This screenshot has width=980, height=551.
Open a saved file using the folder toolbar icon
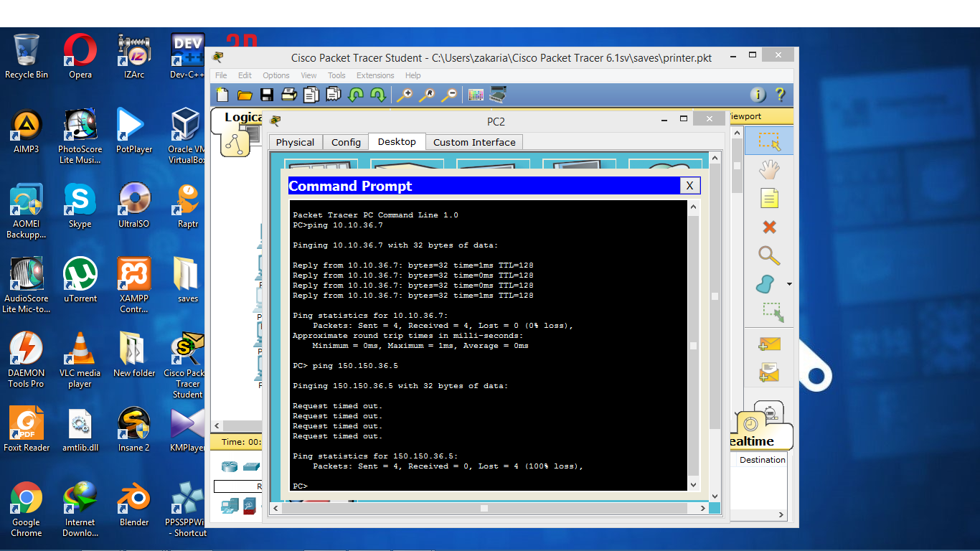244,94
